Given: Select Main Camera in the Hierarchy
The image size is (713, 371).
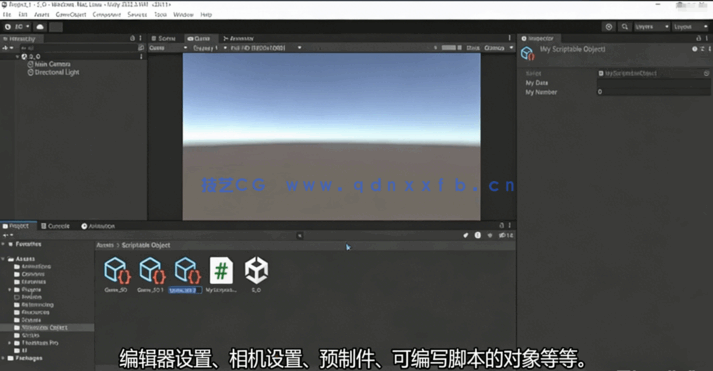Looking at the screenshot, I should (49, 64).
